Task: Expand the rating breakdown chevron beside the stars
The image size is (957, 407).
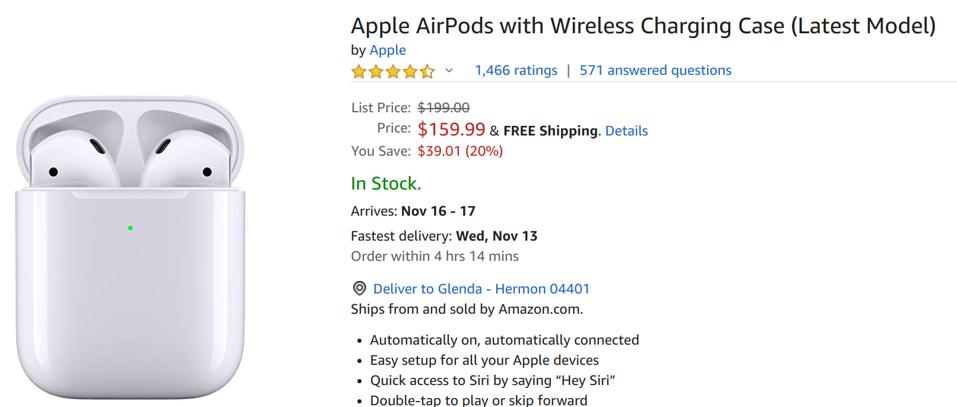Action: pyautogui.click(x=449, y=70)
